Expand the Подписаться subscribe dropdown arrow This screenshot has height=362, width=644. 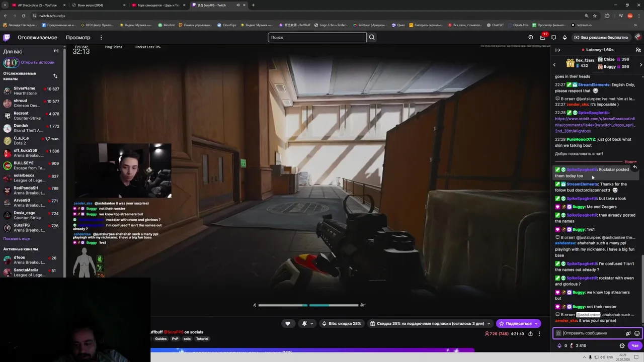click(536, 323)
